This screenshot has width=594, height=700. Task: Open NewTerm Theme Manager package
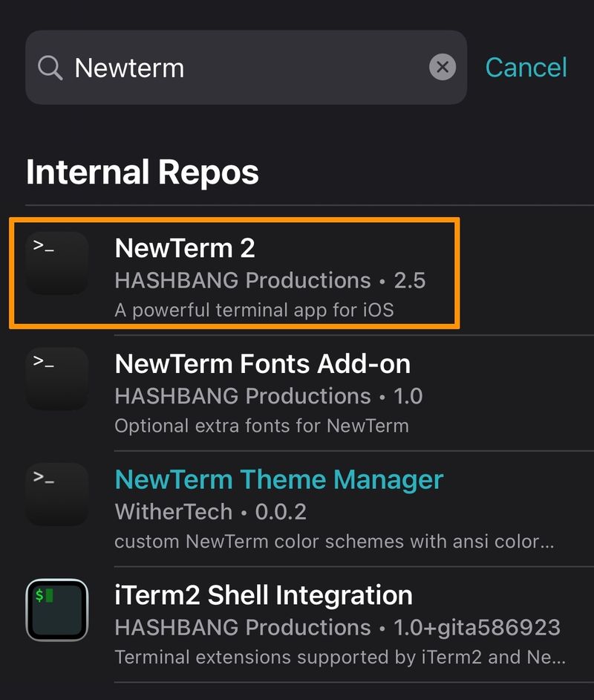coord(278,480)
